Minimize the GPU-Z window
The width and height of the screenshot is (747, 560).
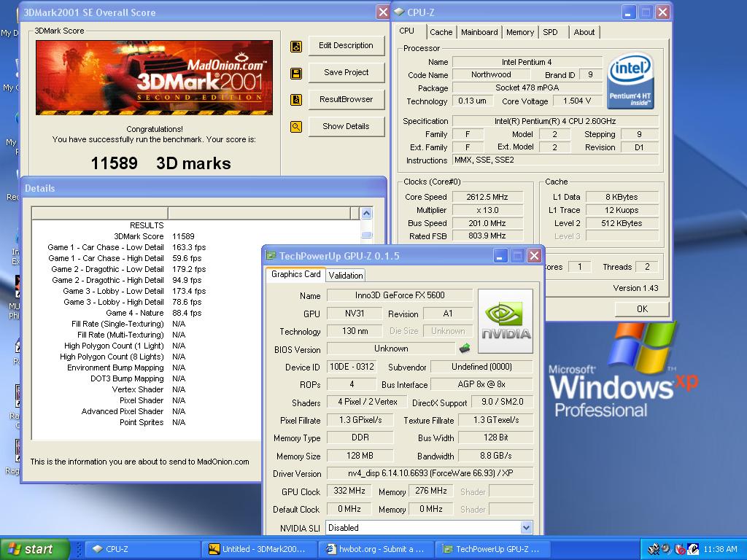(499, 256)
